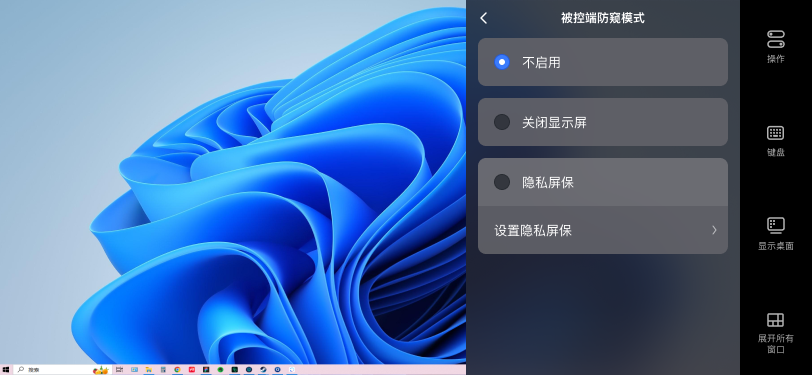Open the Windows Start menu
812x375 pixels.
click(x=6, y=370)
